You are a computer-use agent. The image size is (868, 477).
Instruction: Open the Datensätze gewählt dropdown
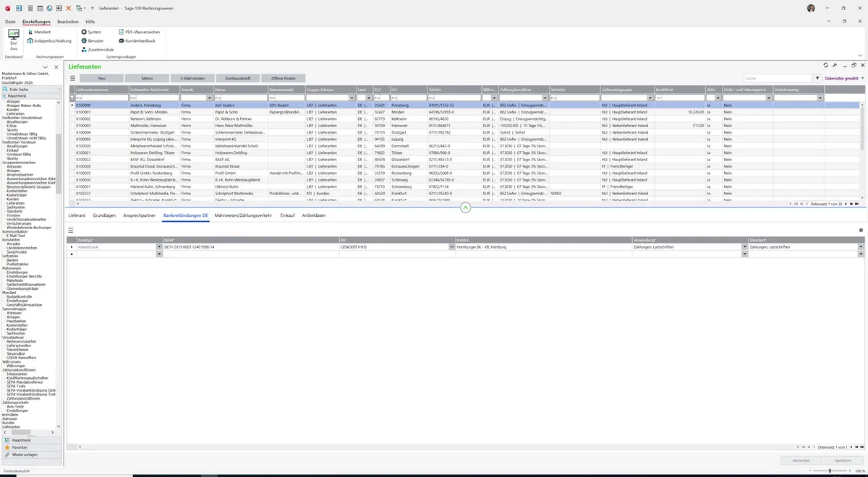[845, 78]
